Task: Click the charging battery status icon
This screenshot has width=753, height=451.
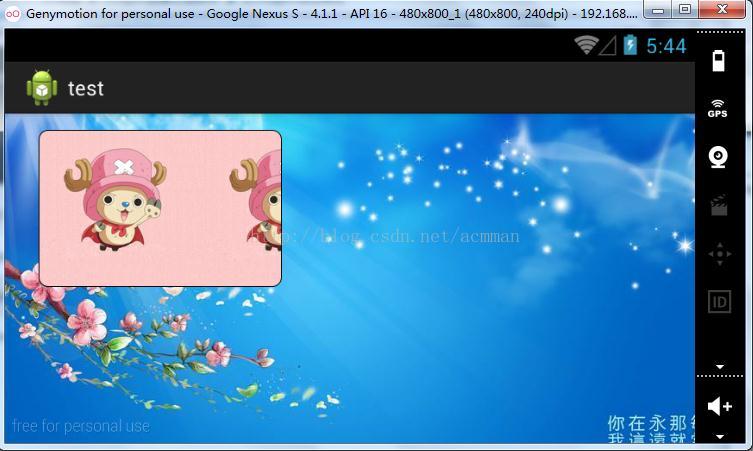Action: (630, 45)
